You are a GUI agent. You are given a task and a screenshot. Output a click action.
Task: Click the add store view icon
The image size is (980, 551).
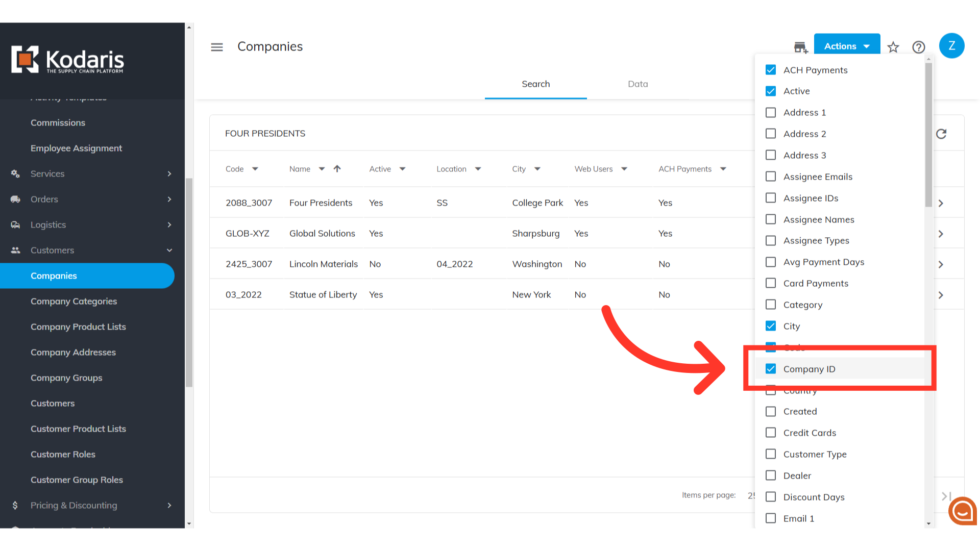pyautogui.click(x=800, y=47)
